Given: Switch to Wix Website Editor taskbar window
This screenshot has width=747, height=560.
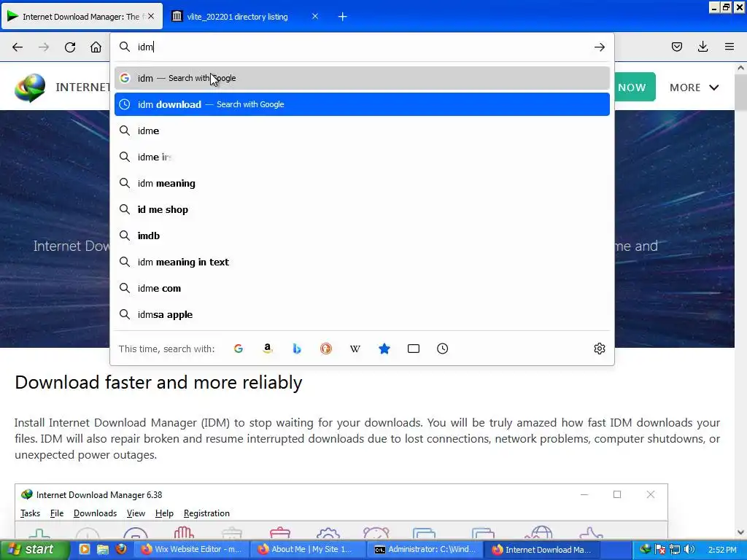Looking at the screenshot, I should tap(192, 550).
